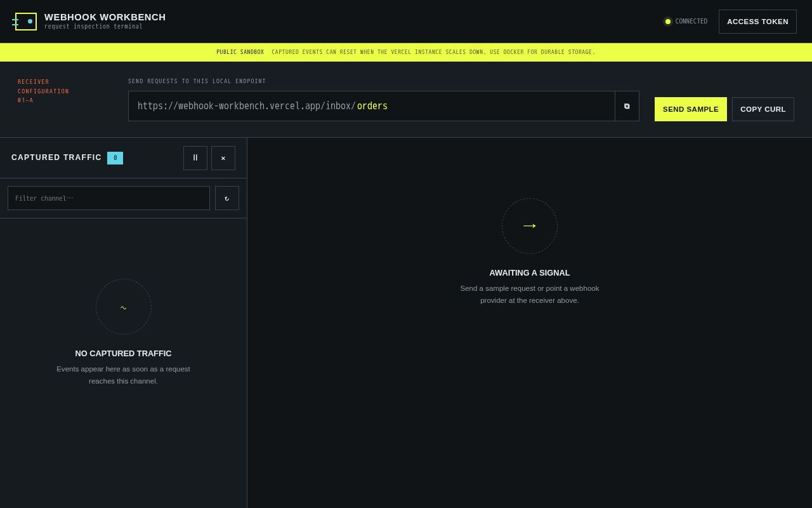Open the Access Token dialog
Image resolution: width=812 pixels, height=508 pixels.
coord(757,22)
